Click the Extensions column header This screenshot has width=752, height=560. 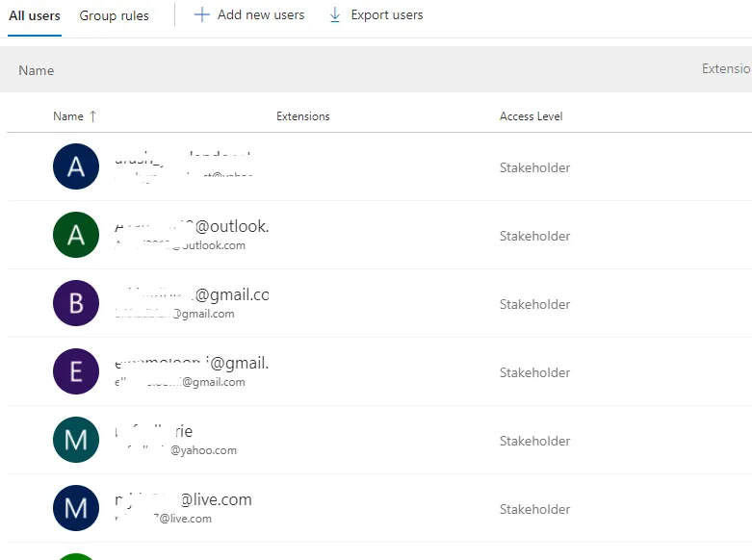pyautogui.click(x=303, y=116)
